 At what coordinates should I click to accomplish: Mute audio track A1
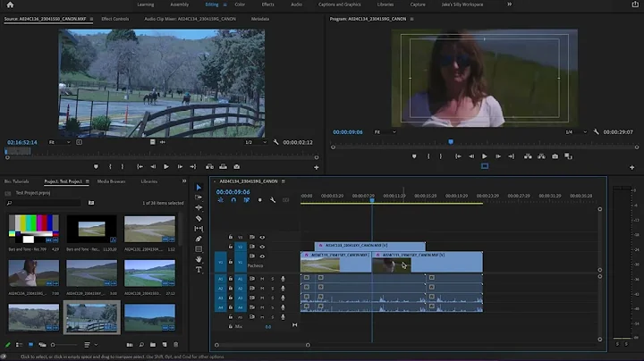click(262, 278)
